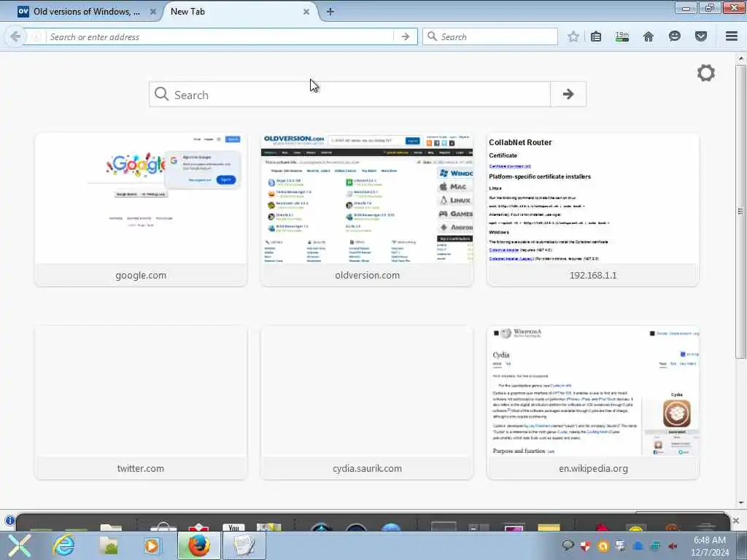Click the back arrow navigation button

(15, 36)
